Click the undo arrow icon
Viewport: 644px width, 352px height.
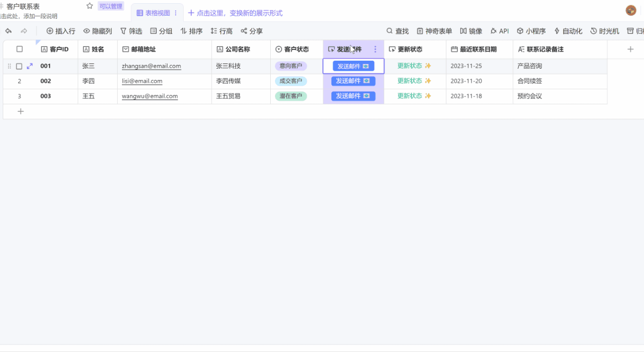(8, 31)
